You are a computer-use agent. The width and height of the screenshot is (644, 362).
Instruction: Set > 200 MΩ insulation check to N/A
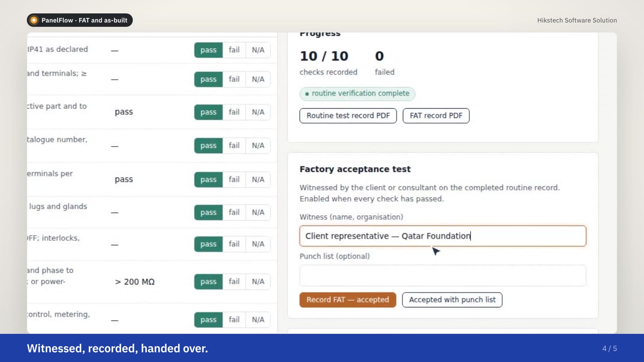tap(258, 282)
